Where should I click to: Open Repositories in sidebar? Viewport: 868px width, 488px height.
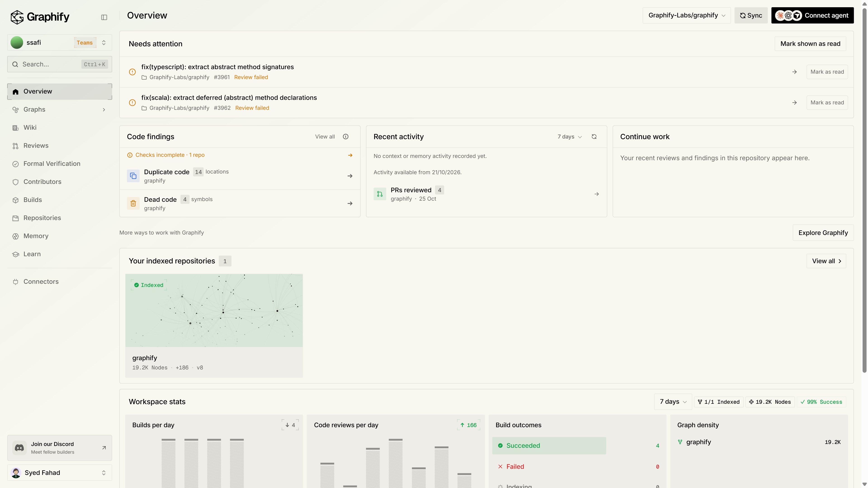(60, 218)
